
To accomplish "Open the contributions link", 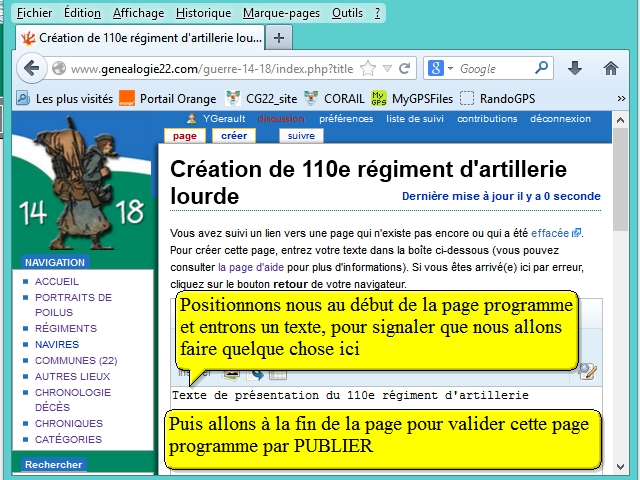I will tap(487, 119).
